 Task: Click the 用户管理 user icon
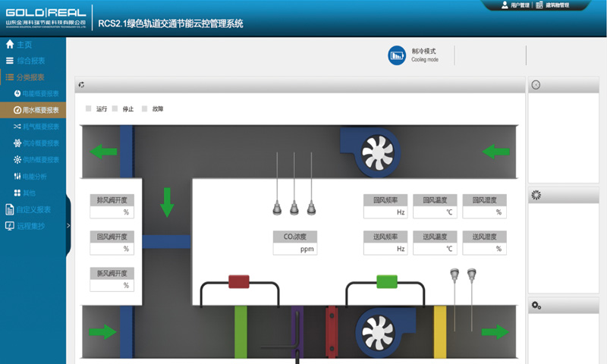coord(505,5)
